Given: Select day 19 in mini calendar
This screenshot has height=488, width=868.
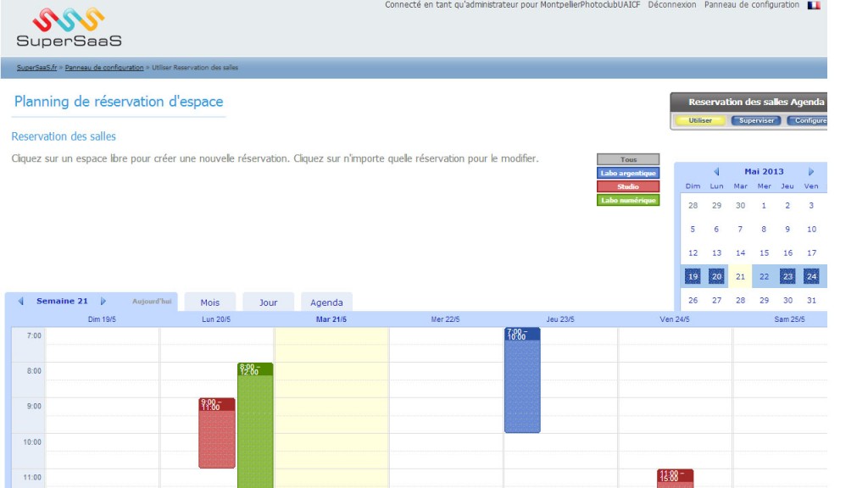Looking at the screenshot, I should click(693, 277).
